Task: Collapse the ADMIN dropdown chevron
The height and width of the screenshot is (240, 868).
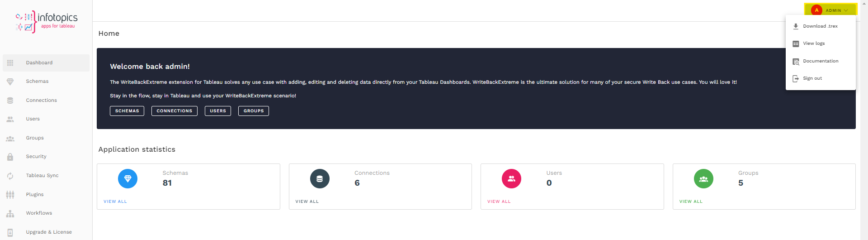Action: (846, 10)
